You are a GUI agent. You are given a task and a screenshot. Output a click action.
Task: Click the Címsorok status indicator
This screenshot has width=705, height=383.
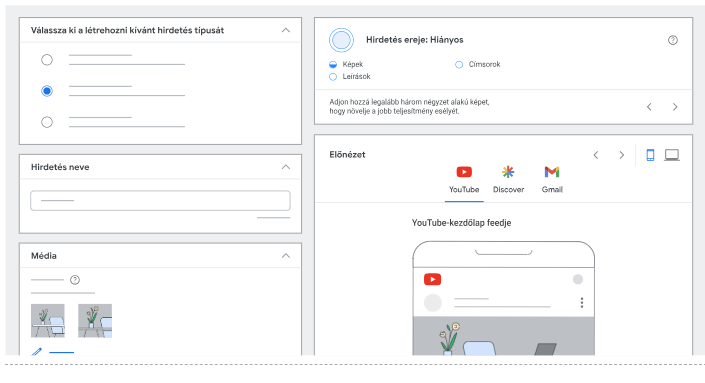459,64
